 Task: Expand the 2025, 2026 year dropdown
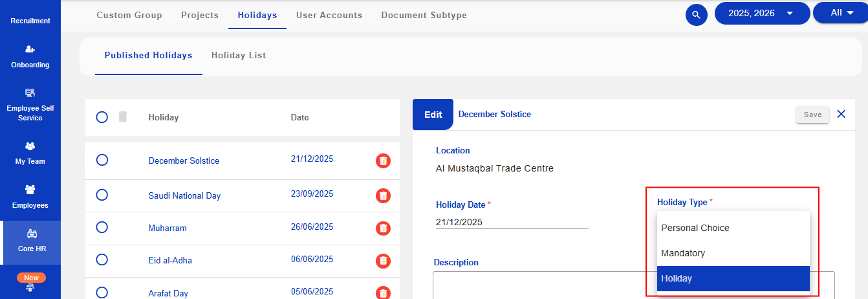(761, 13)
